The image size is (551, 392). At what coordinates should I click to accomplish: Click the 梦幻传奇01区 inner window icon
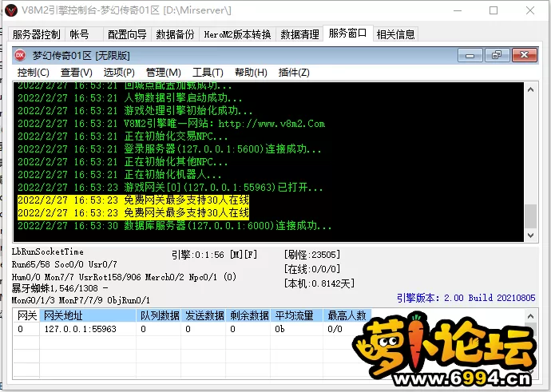21,55
